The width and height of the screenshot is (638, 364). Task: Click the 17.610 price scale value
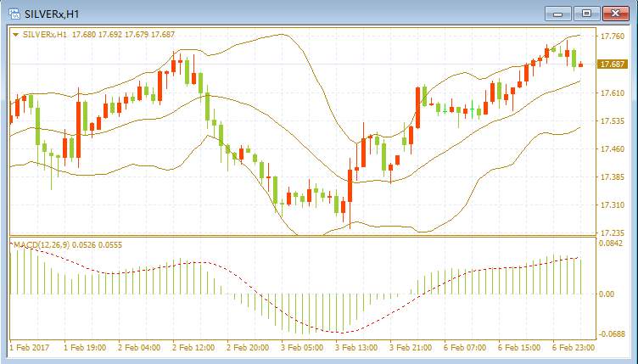[x=613, y=92]
